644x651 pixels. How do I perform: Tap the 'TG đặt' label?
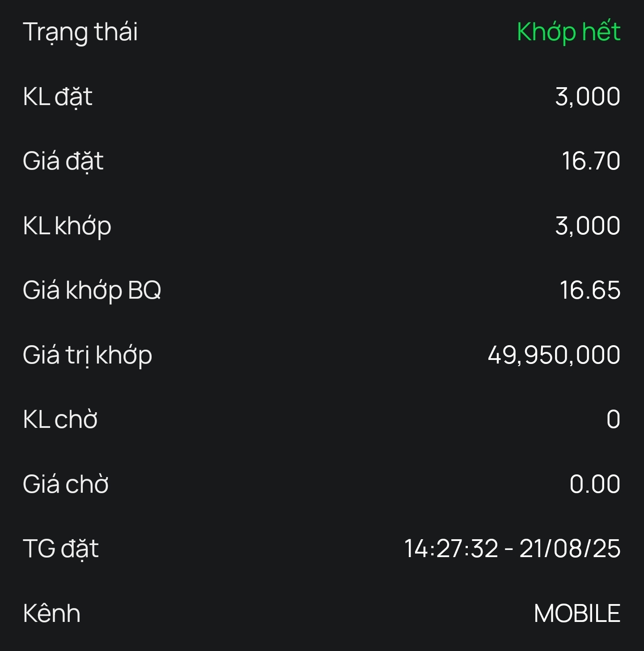pos(61,549)
